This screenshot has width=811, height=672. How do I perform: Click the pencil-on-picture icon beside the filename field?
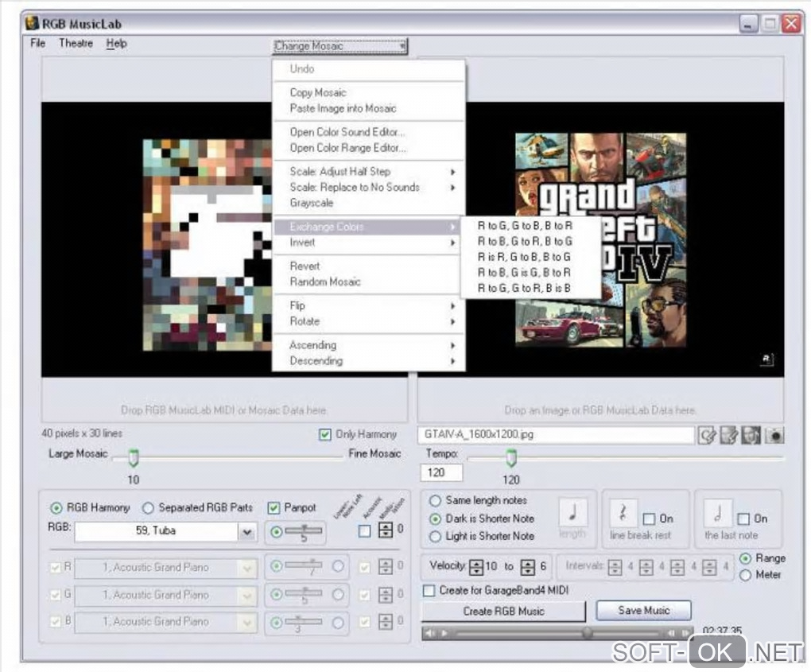coord(729,436)
